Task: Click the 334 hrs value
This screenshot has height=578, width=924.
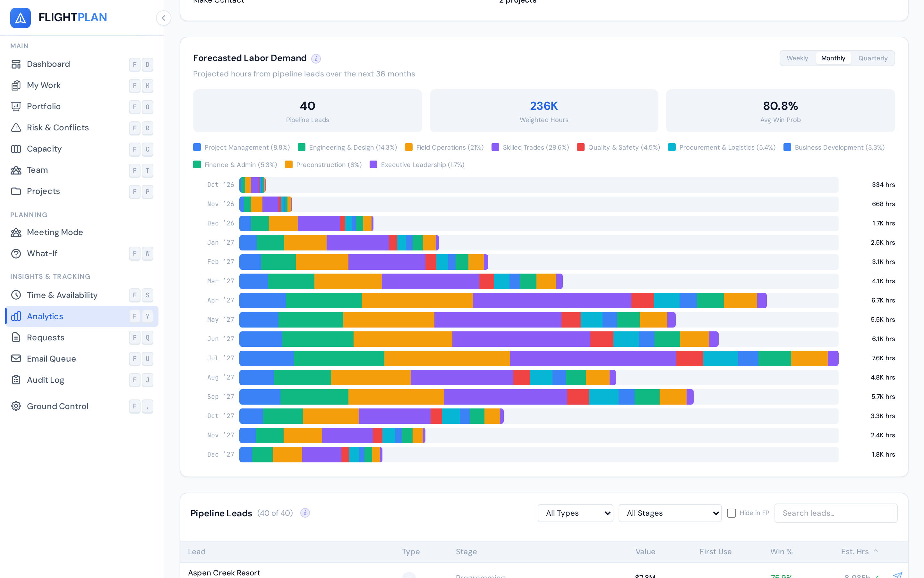Action: click(x=883, y=185)
